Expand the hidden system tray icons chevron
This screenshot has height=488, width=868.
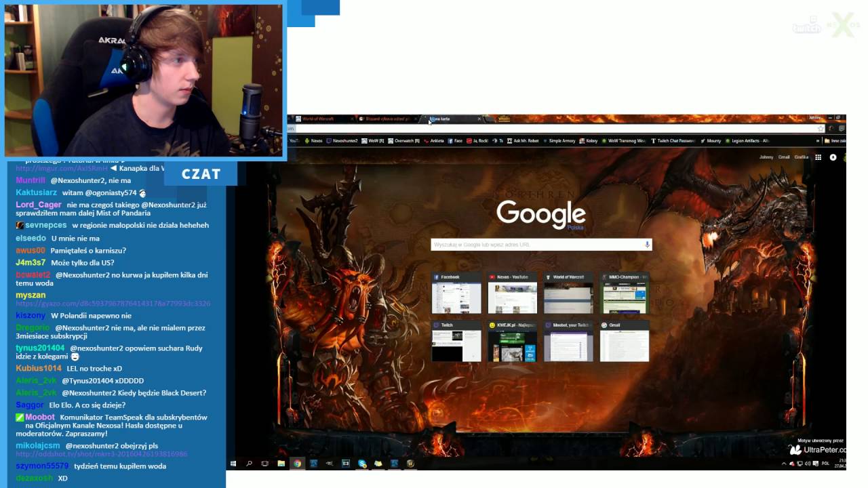click(784, 464)
